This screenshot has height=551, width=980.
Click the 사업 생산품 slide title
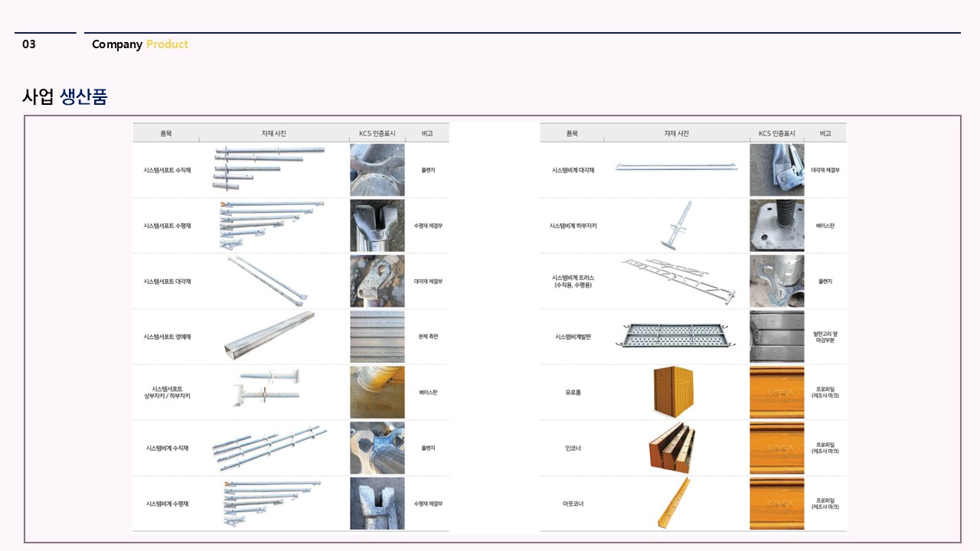(65, 97)
